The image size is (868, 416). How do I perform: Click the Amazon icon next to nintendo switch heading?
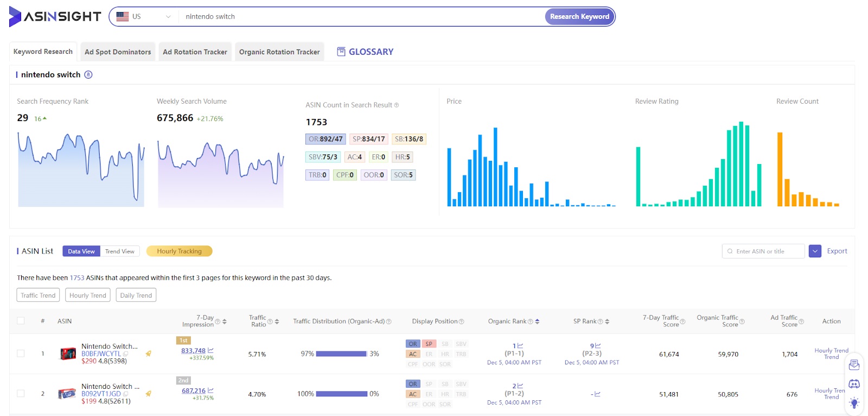click(x=88, y=74)
